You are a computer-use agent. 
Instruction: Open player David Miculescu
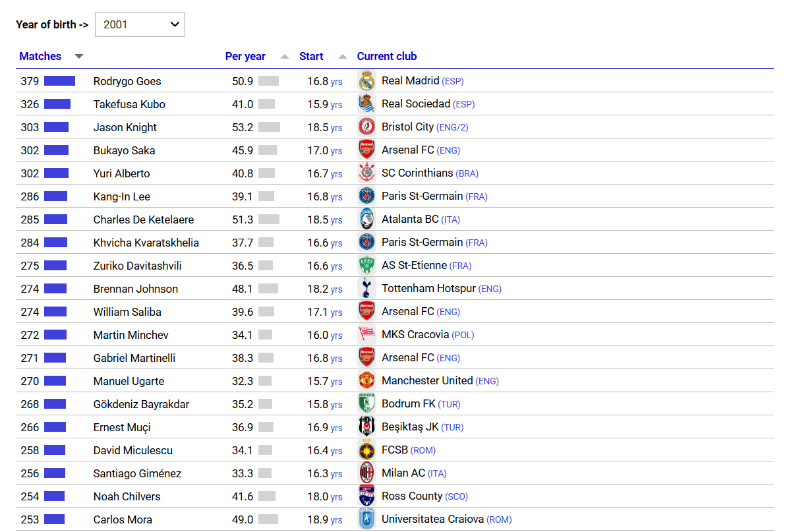(x=133, y=451)
